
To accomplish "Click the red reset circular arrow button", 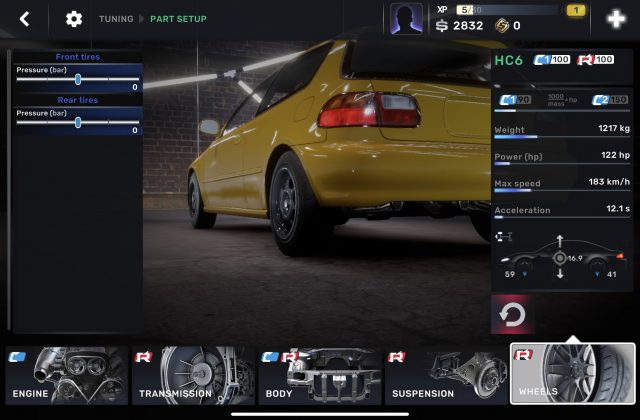I will [512, 315].
